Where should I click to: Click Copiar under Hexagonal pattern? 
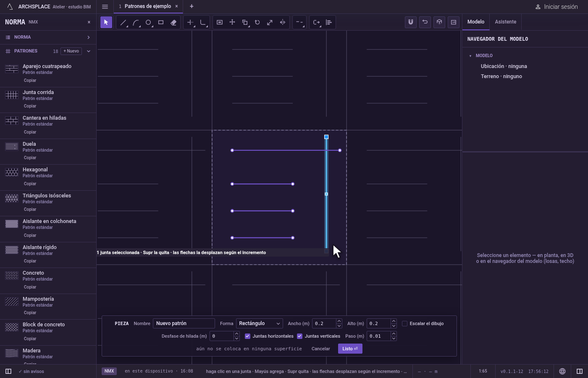tap(30, 184)
